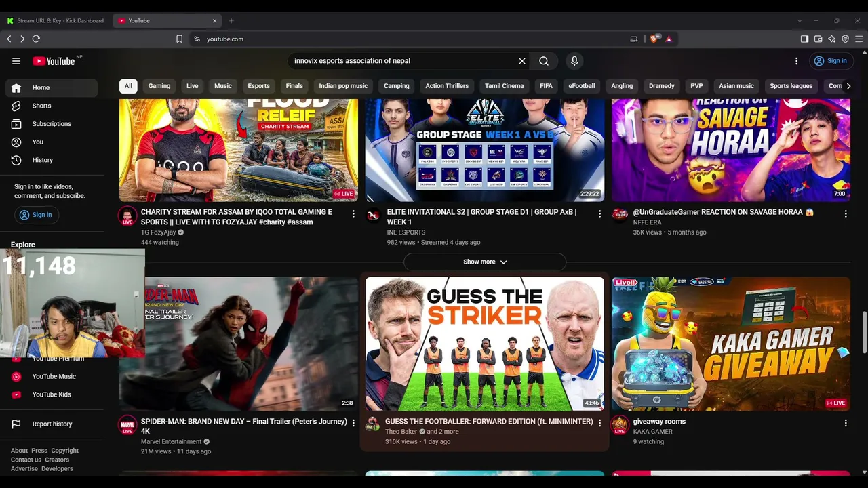
Task: Reload the page in the browser
Action: pyautogui.click(x=36, y=39)
